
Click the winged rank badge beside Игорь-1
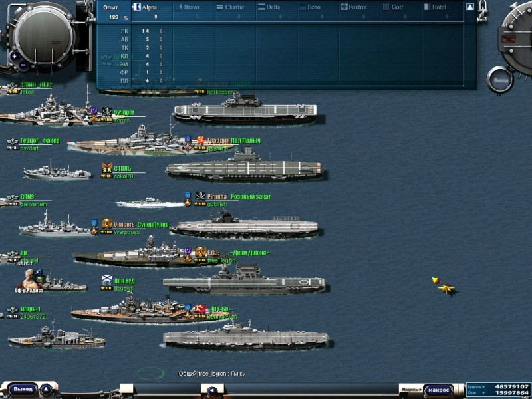click(12, 309)
